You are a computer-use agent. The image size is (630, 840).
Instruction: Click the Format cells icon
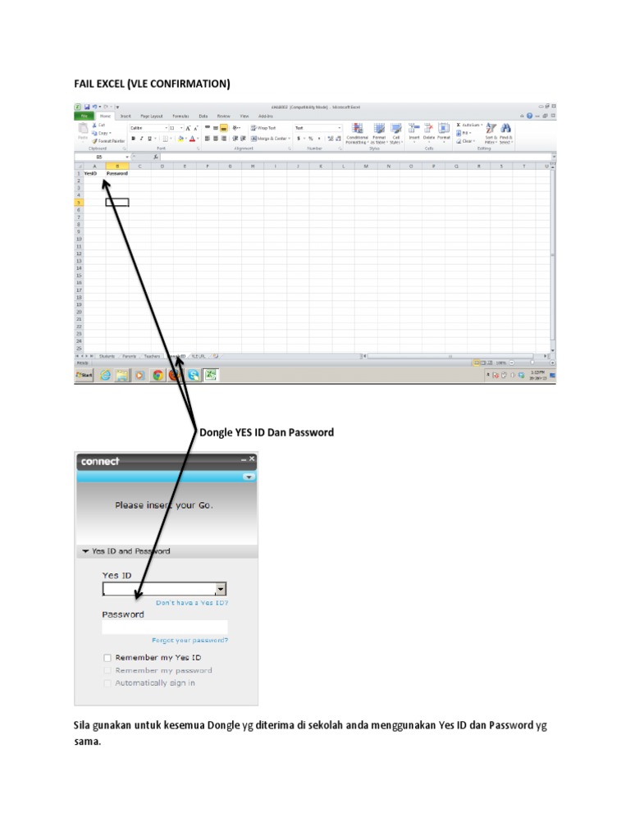tap(444, 129)
